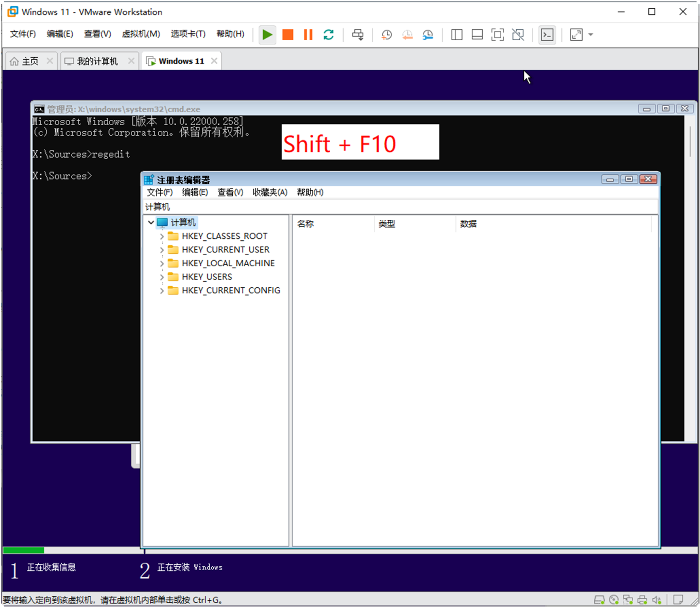Click the Send Ctrl+Alt+Del toolbar icon
The height and width of the screenshot is (607, 700).
click(358, 35)
